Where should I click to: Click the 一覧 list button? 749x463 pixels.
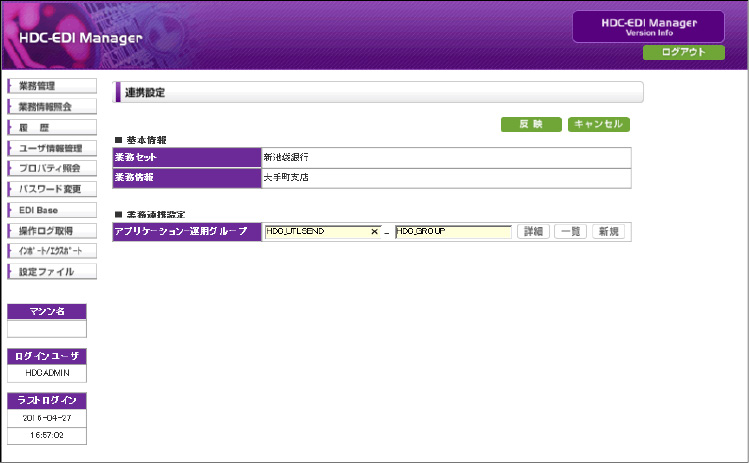pyautogui.click(x=570, y=231)
